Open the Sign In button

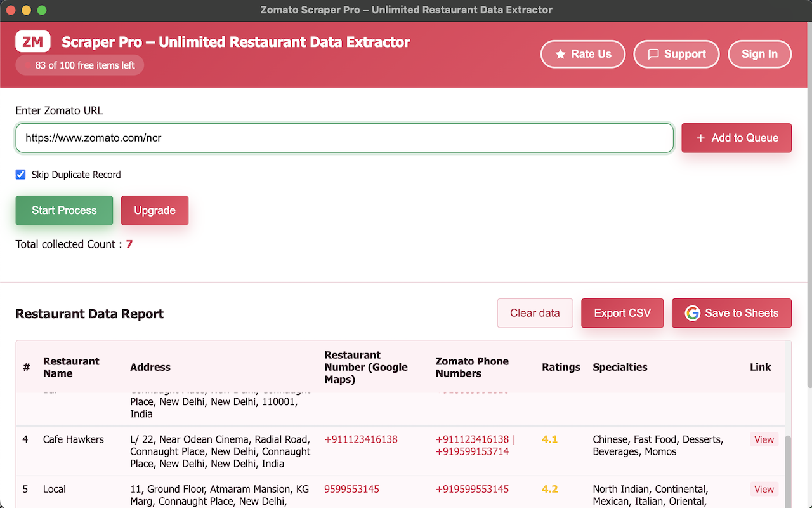click(759, 54)
